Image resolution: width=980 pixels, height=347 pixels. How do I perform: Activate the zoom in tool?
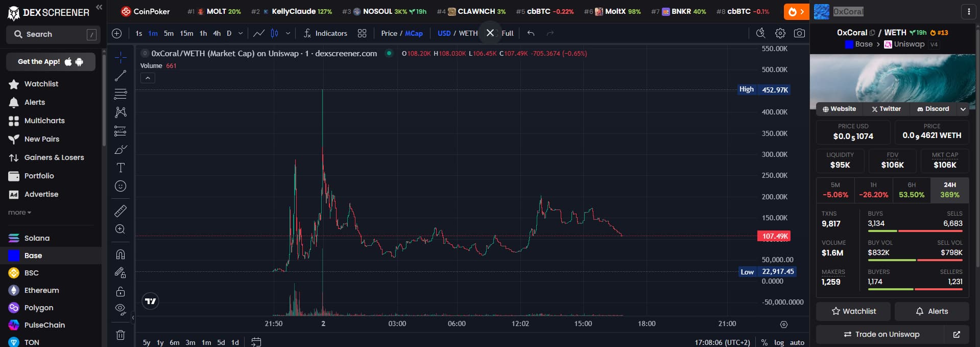click(x=121, y=229)
